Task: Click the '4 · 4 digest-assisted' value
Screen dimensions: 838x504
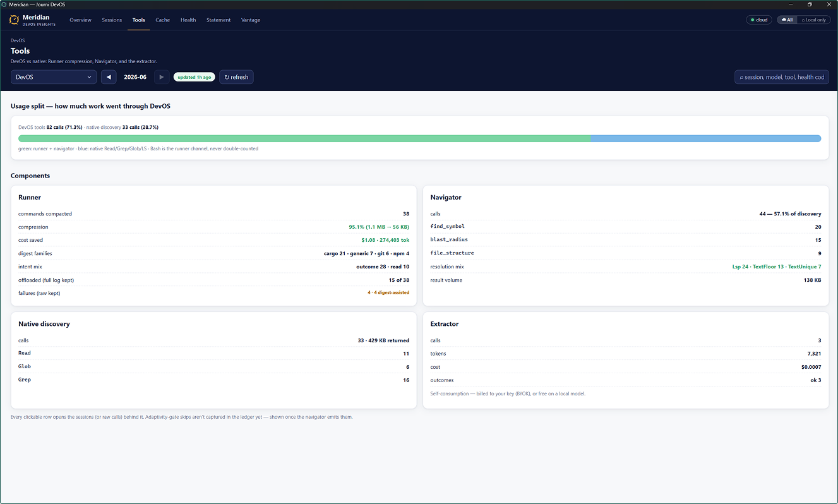Action: coord(388,293)
